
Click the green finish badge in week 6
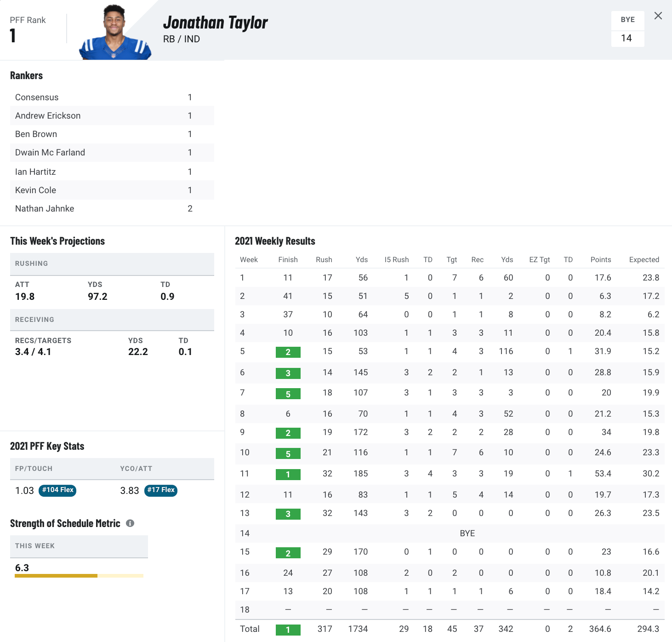(x=288, y=373)
